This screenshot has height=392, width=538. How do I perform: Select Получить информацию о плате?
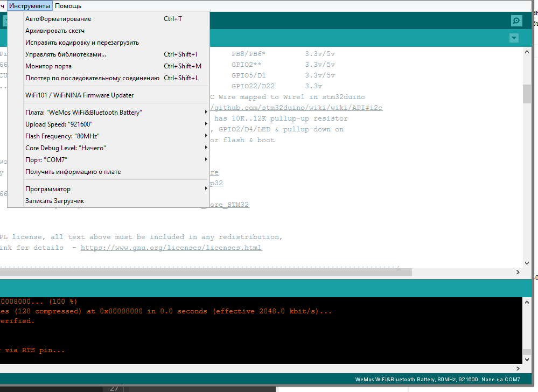click(108, 172)
